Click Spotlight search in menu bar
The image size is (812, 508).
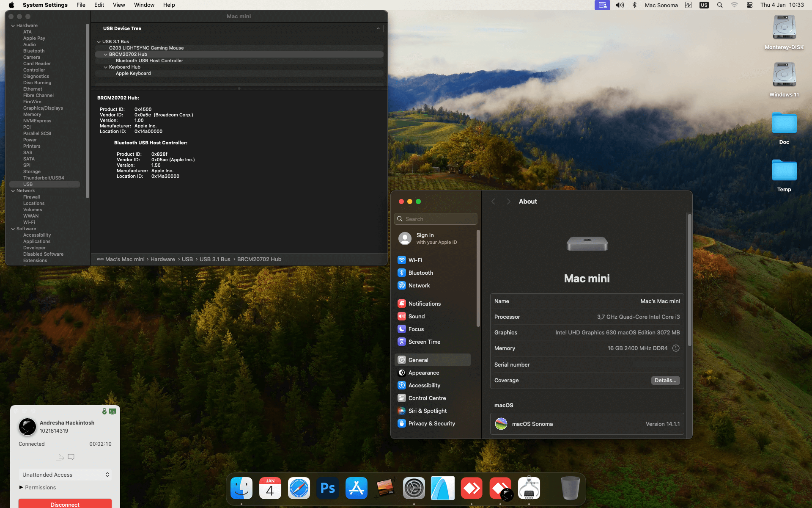[720, 5]
